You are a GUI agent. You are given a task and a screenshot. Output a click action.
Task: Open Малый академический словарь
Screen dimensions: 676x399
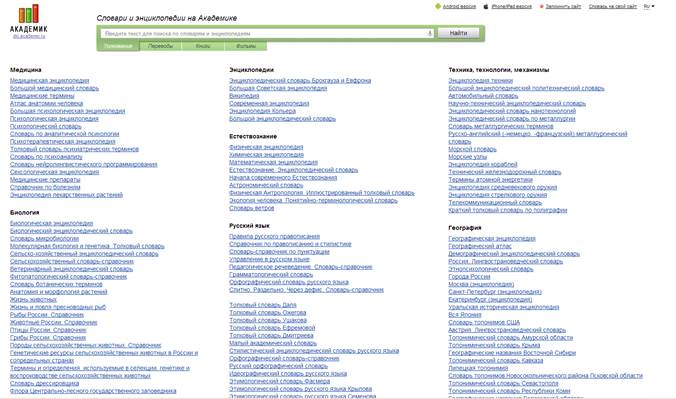[x=273, y=343]
